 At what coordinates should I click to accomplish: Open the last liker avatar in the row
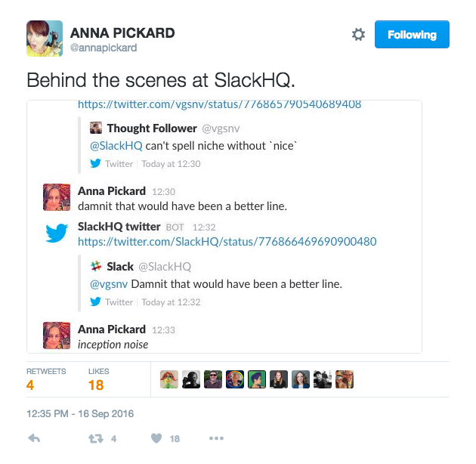345,379
